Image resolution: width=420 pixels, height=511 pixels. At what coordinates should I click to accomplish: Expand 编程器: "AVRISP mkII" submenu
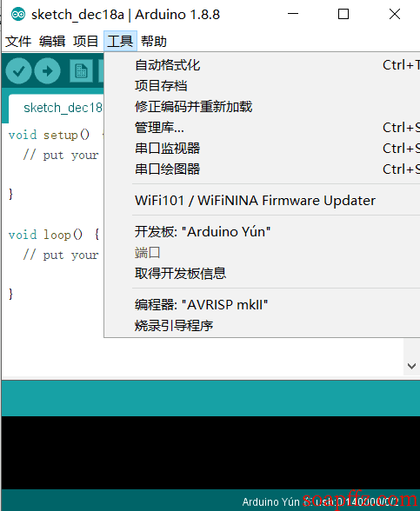pyautogui.click(x=262, y=305)
